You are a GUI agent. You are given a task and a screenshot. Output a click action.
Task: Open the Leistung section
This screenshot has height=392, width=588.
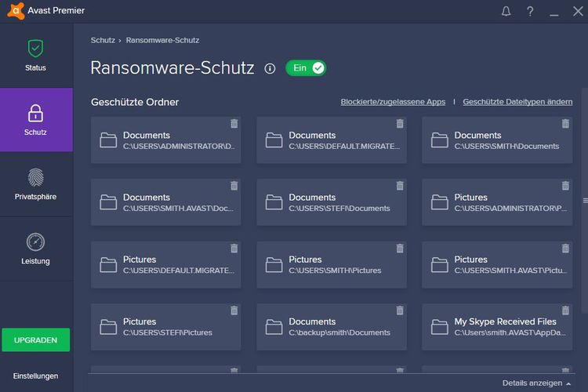(35, 249)
